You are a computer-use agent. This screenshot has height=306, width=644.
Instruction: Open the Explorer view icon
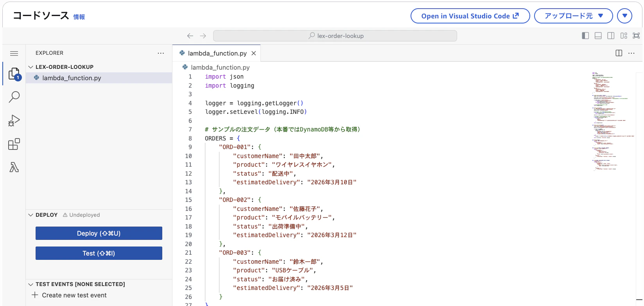point(14,74)
